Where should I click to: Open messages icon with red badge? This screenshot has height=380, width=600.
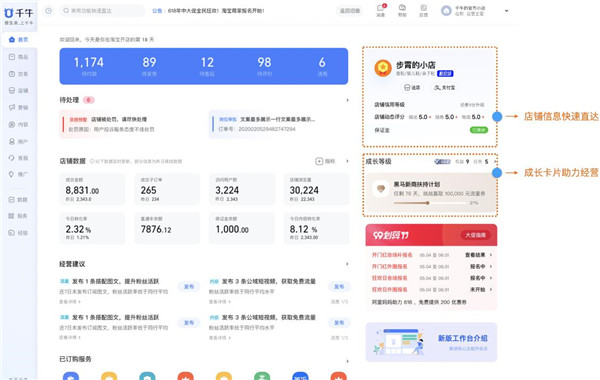tap(381, 10)
